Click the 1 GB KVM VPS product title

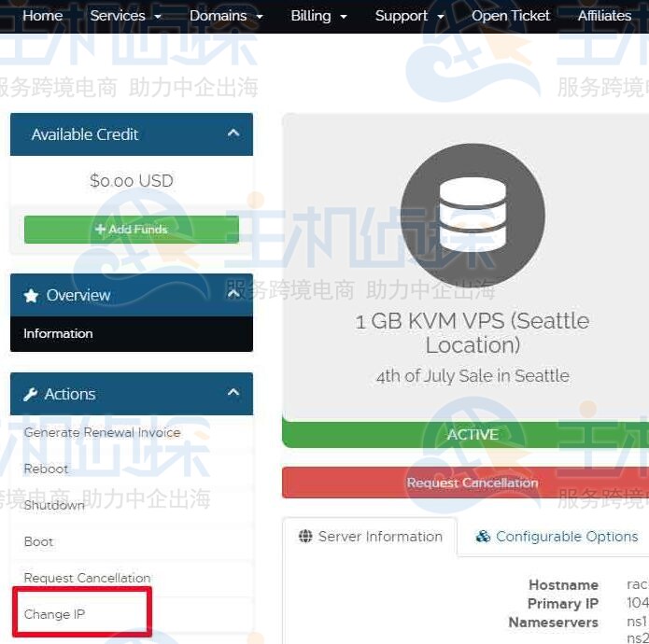click(x=473, y=333)
